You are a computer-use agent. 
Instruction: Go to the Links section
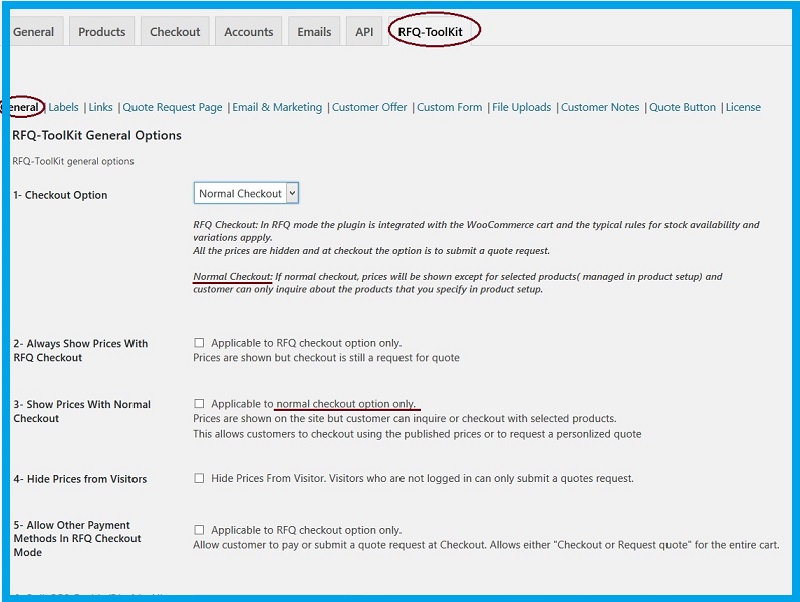click(101, 107)
